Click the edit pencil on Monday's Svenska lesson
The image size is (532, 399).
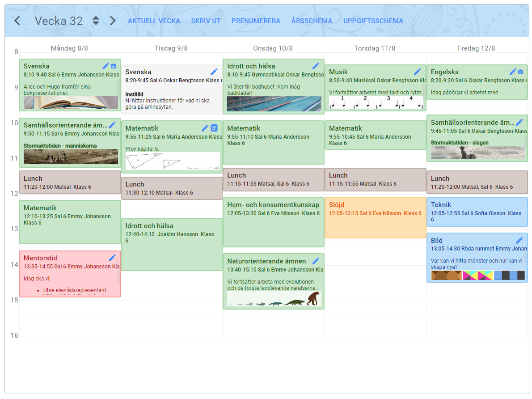coord(106,66)
